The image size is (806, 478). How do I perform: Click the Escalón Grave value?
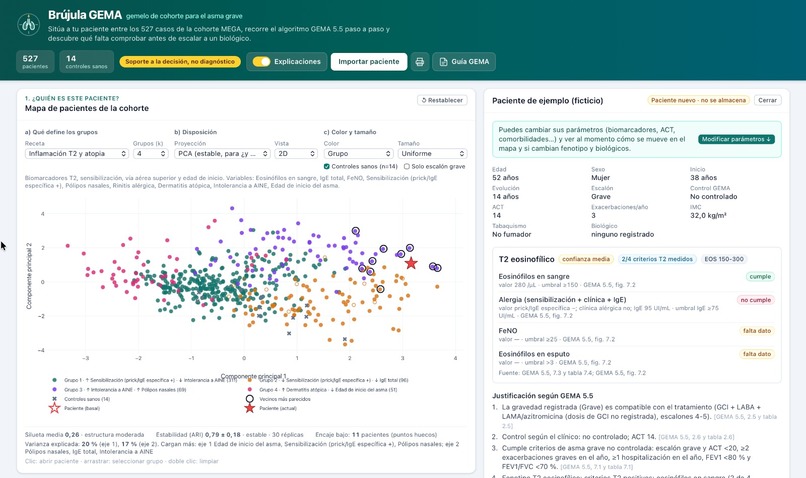tap(601, 196)
